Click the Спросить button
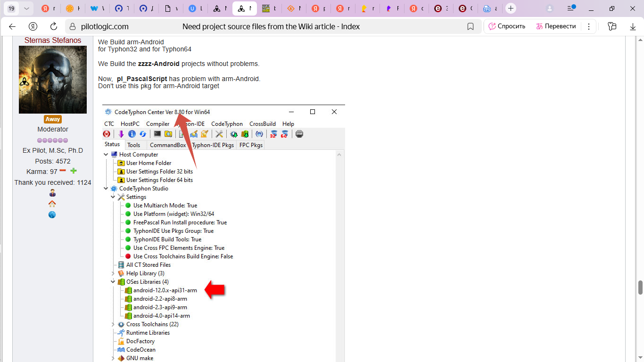Screen dimensions: 644x362 click(x=507, y=26)
